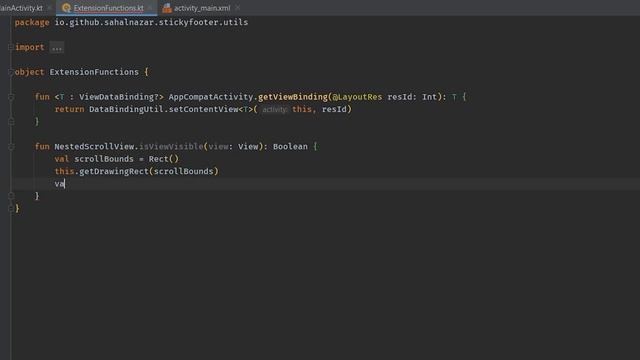Click the folded import ellipsis placeholder
The image size is (640, 360).
57,48
